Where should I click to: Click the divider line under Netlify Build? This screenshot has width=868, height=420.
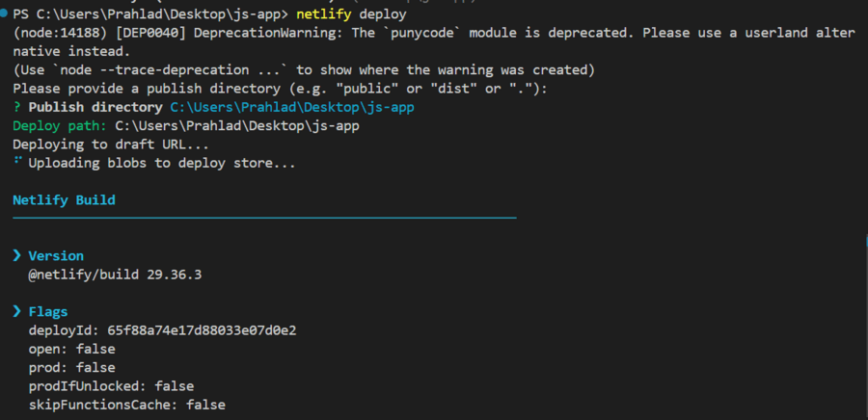click(x=264, y=219)
